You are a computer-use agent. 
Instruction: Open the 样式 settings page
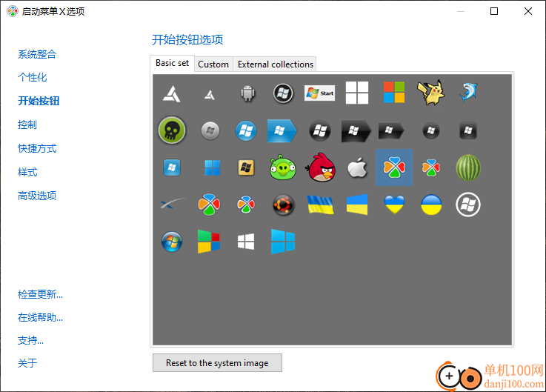[27, 172]
